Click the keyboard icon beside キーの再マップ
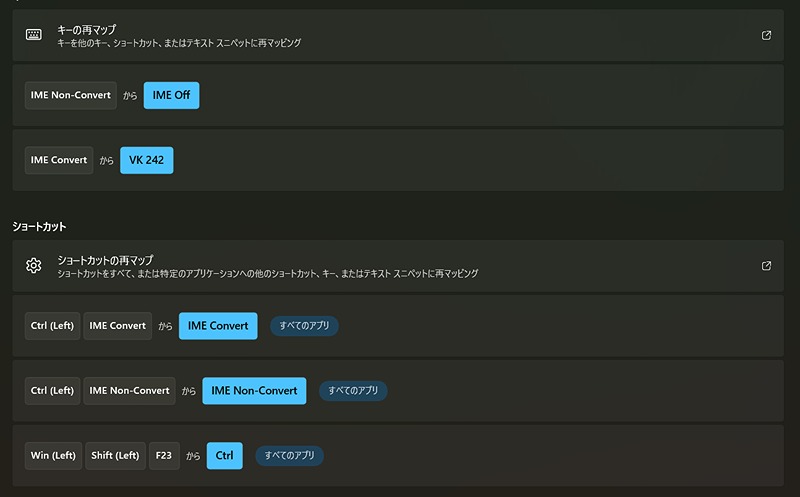This screenshot has height=497, width=800. click(x=34, y=35)
